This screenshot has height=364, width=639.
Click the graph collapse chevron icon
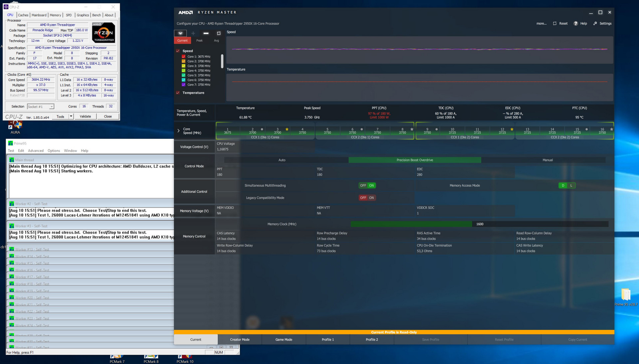180,33
